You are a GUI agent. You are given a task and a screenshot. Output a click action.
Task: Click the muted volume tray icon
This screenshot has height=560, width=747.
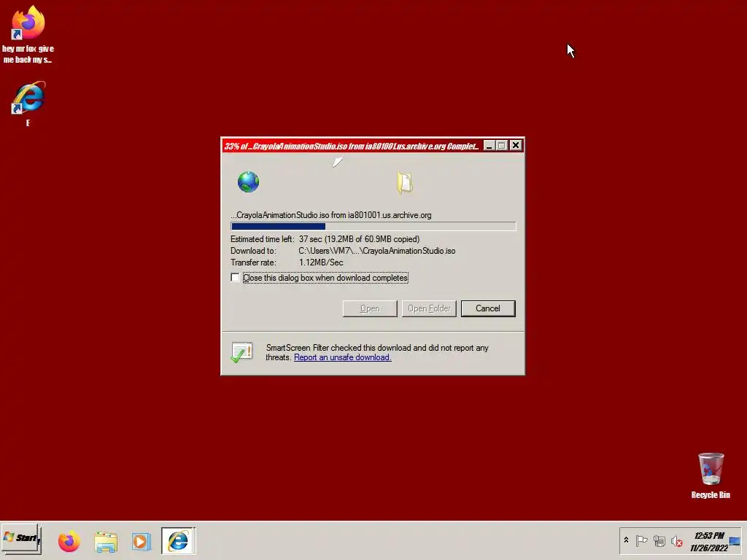[676, 542]
